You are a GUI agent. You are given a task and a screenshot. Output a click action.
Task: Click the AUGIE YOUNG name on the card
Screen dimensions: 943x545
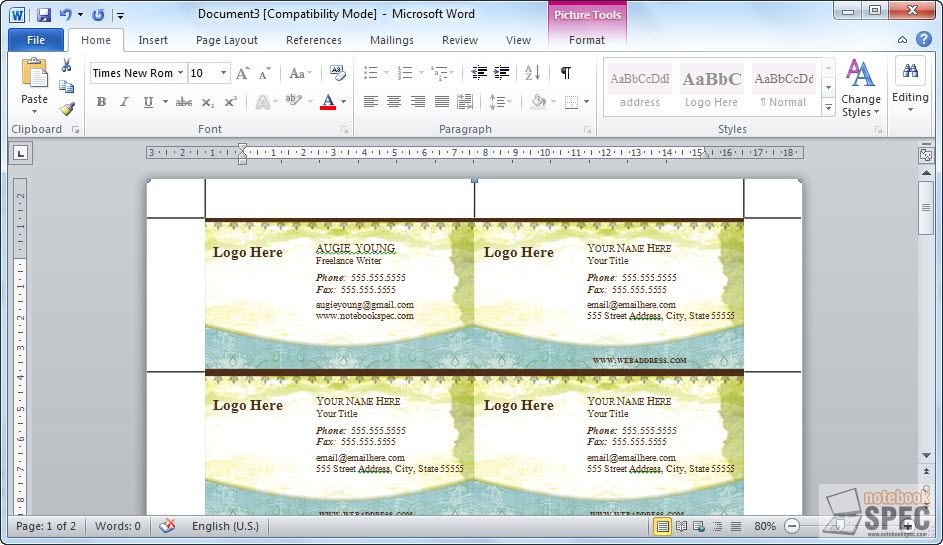click(x=355, y=248)
